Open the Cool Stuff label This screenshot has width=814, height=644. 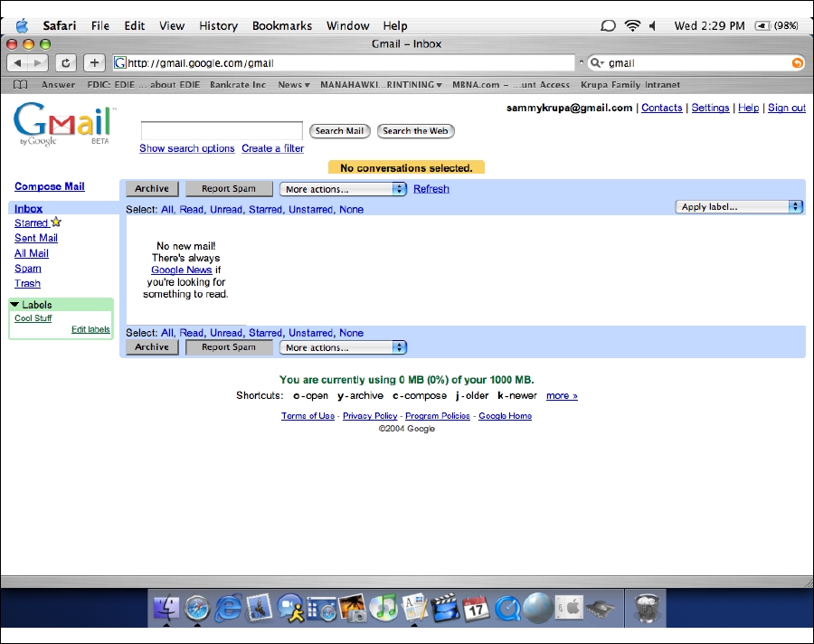click(33, 317)
